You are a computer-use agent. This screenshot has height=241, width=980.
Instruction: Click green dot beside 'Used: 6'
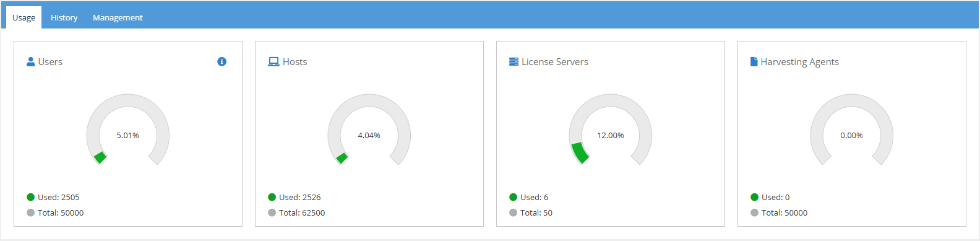513,197
